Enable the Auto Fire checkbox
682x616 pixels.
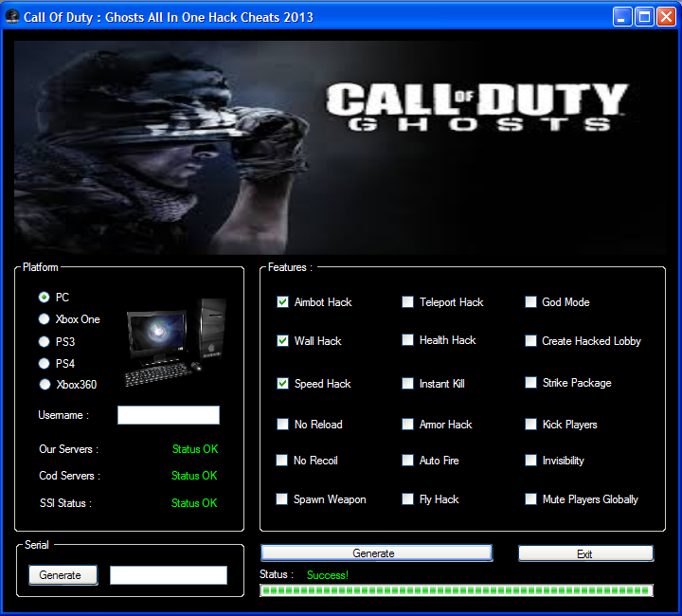[407, 461]
